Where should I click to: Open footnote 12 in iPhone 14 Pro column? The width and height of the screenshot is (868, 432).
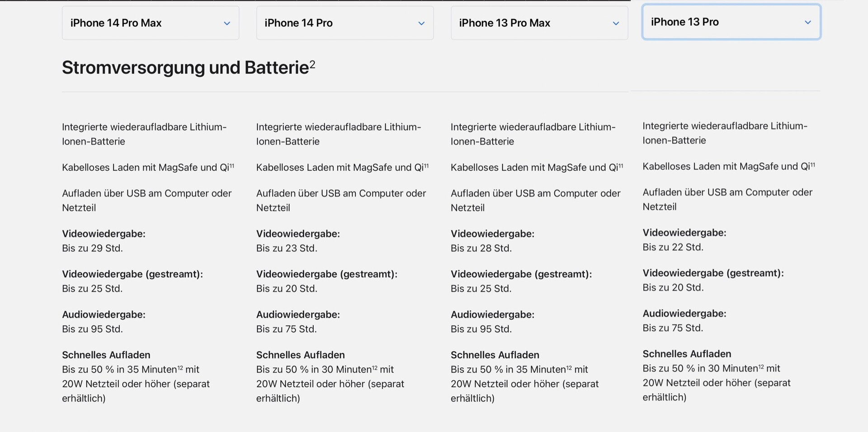tap(375, 367)
